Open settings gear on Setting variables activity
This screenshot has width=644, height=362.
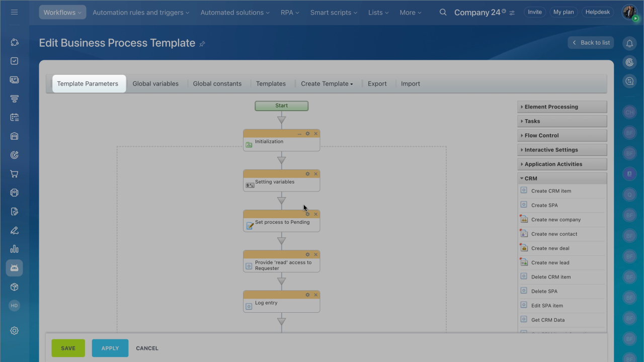coord(308,174)
